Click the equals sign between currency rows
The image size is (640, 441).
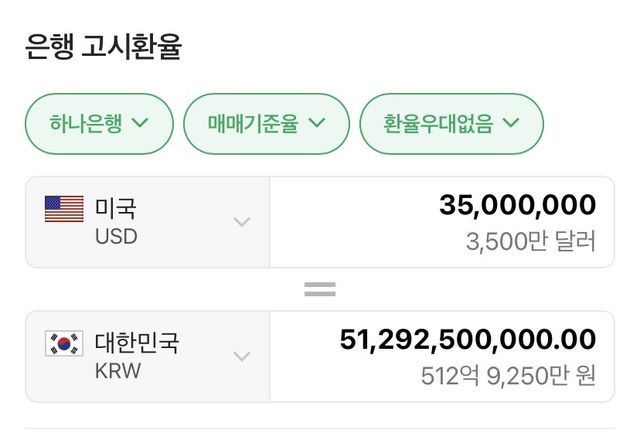pyautogui.click(x=320, y=289)
